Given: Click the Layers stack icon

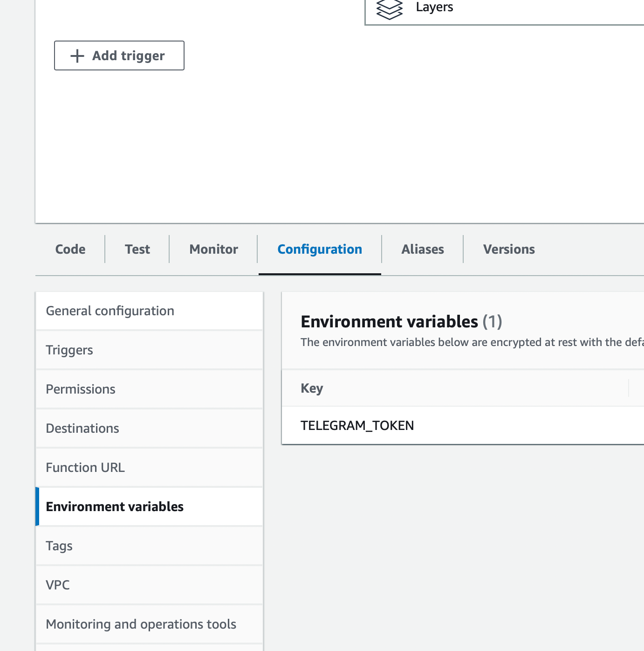Looking at the screenshot, I should (389, 9).
